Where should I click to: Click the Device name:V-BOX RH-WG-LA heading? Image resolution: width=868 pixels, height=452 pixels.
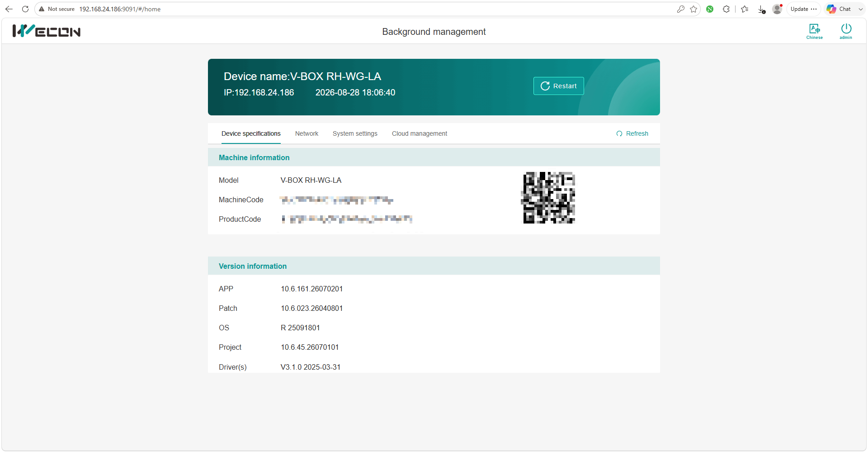pyautogui.click(x=302, y=76)
